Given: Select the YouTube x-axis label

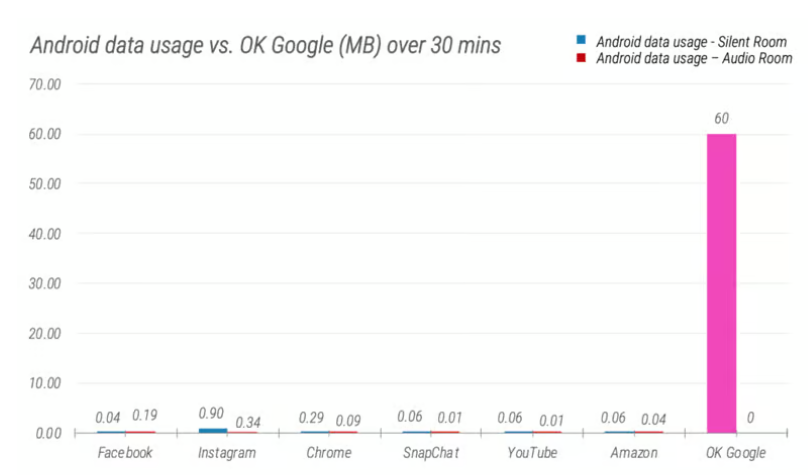Looking at the screenshot, I should (x=533, y=453).
